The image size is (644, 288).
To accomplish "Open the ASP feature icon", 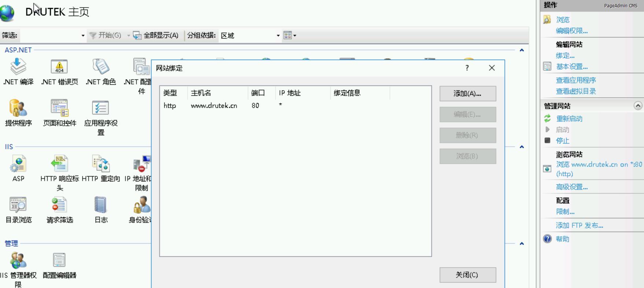I will (x=18, y=163).
